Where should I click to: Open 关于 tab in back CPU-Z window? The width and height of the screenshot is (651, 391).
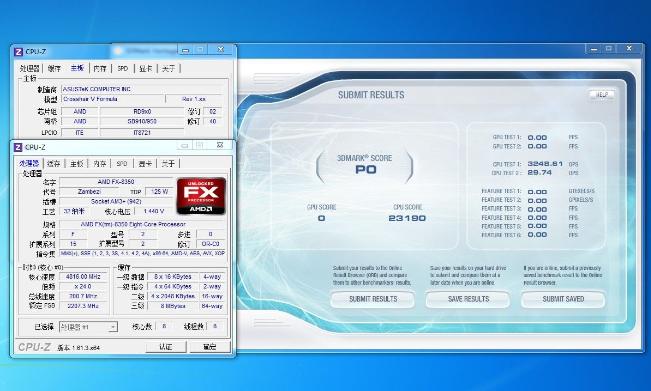tap(169, 68)
